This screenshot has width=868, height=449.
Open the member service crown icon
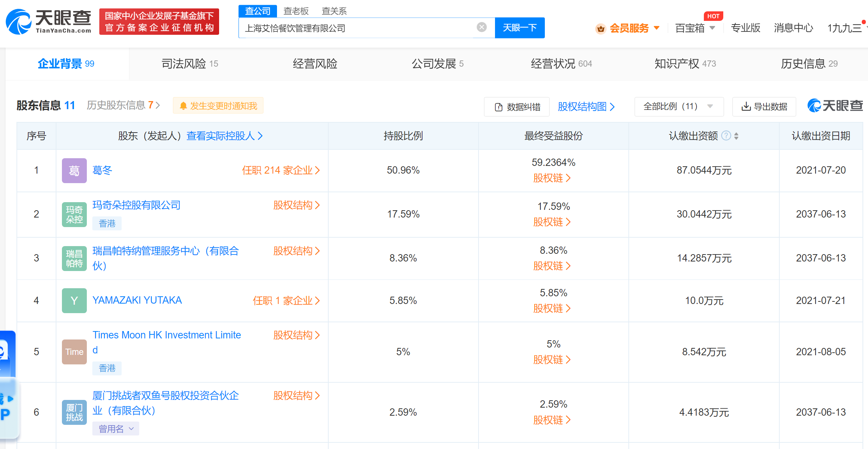[x=601, y=28]
